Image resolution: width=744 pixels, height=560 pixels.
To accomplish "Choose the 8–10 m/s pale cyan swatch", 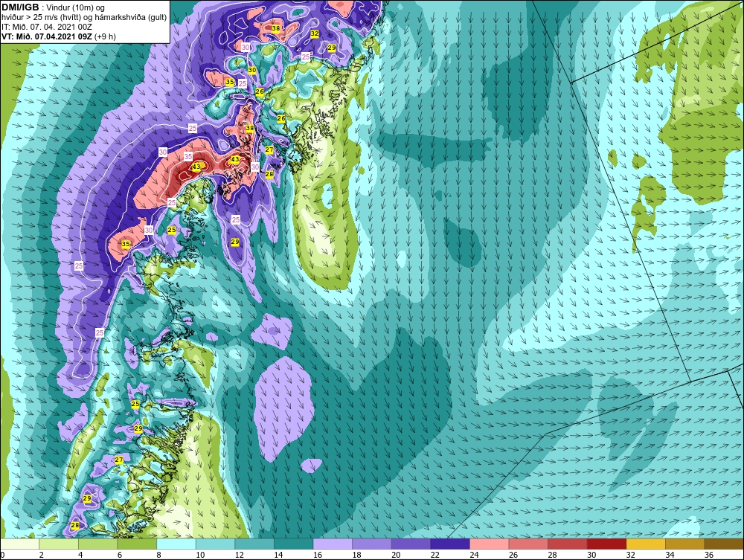I will pyautogui.click(x=176, y=544).
